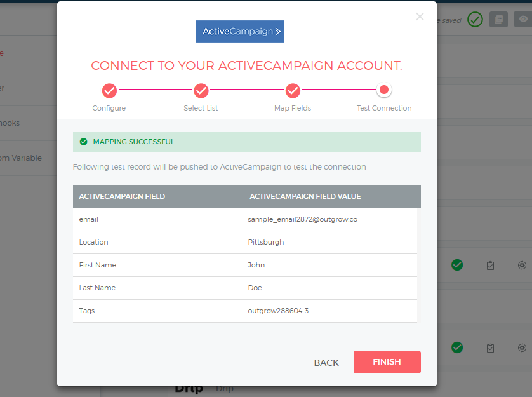Click the Location field name cell
The height and width of the screenshot is (397, 532).
click(x=94, y=242)
